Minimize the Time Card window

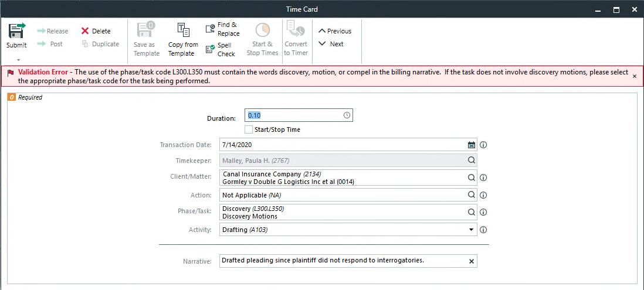click(x=598, y=9)
